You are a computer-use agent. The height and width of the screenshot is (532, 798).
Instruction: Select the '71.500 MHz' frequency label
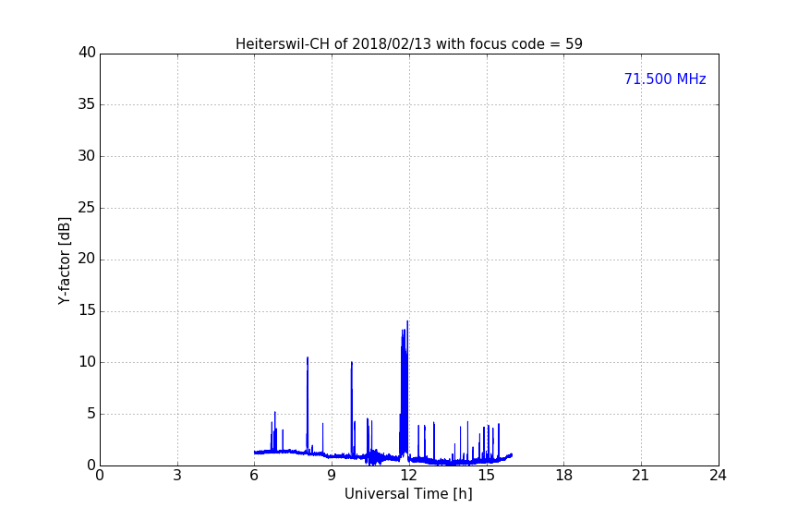click(665, 79)
